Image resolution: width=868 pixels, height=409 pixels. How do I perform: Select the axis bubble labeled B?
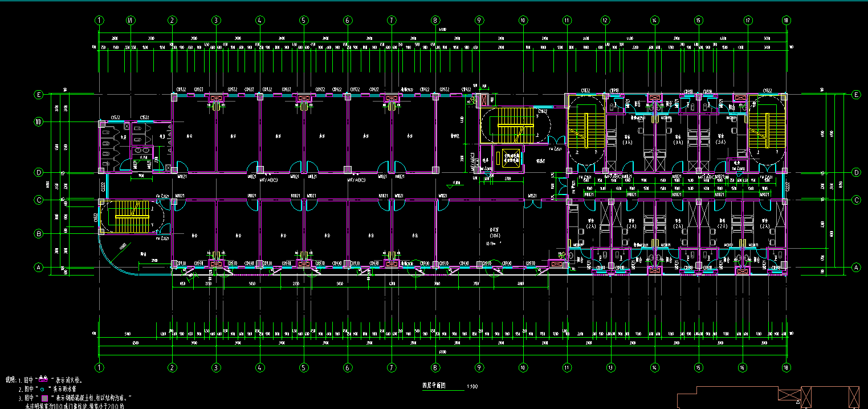[39, 234]
